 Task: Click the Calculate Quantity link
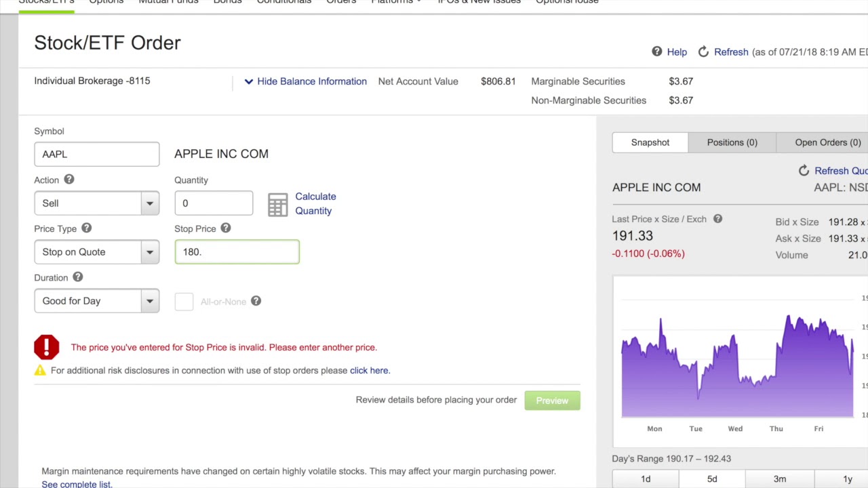click(315, 203)
